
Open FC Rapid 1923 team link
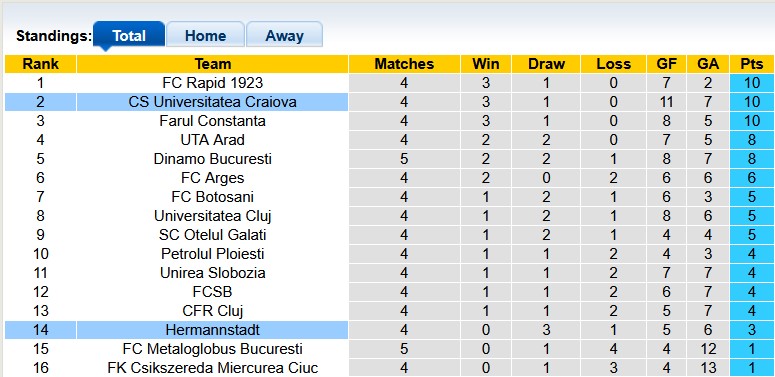click(213, 83)
